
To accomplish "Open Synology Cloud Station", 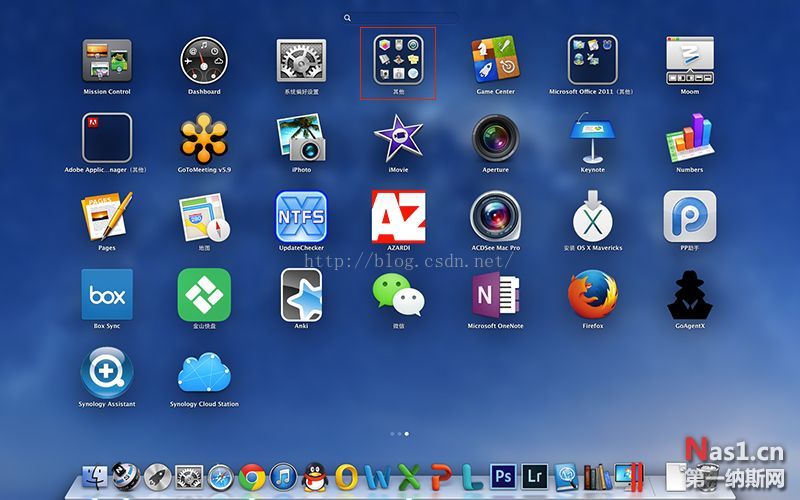I will pos(204,372).
